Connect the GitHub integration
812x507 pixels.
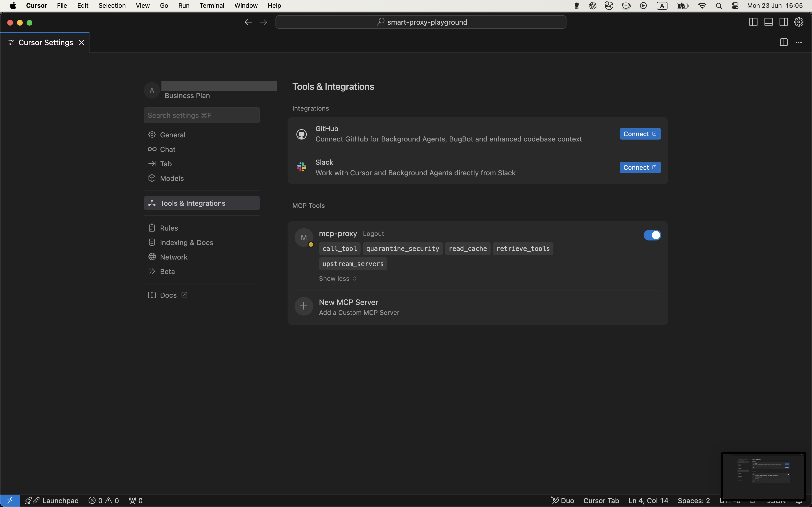[640, 134]
